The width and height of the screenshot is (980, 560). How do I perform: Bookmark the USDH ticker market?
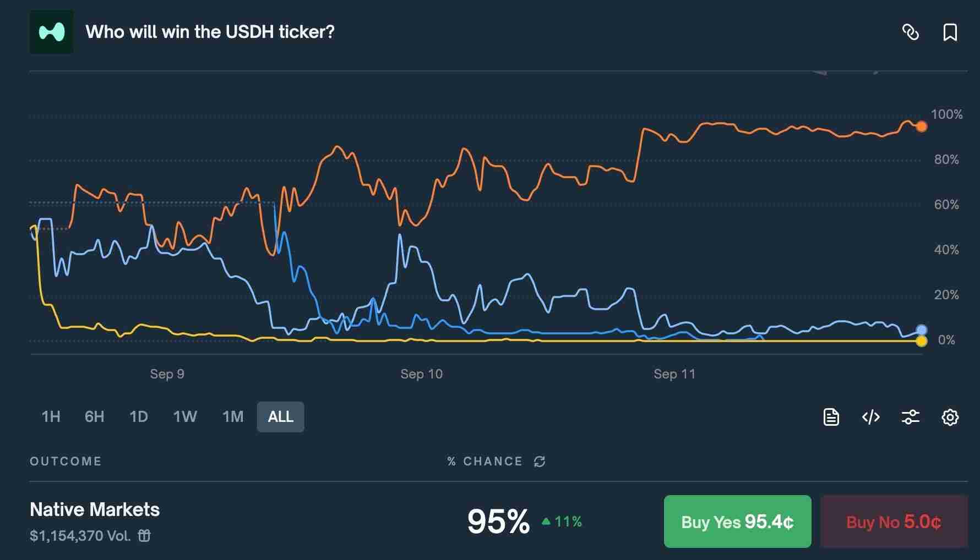(x=951, y=33)
